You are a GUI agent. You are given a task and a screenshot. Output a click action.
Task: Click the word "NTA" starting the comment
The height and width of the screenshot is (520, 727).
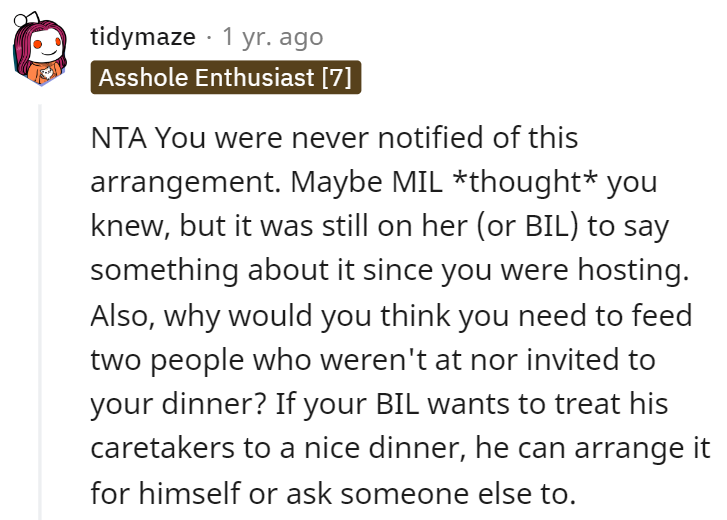tap(119, 138)
